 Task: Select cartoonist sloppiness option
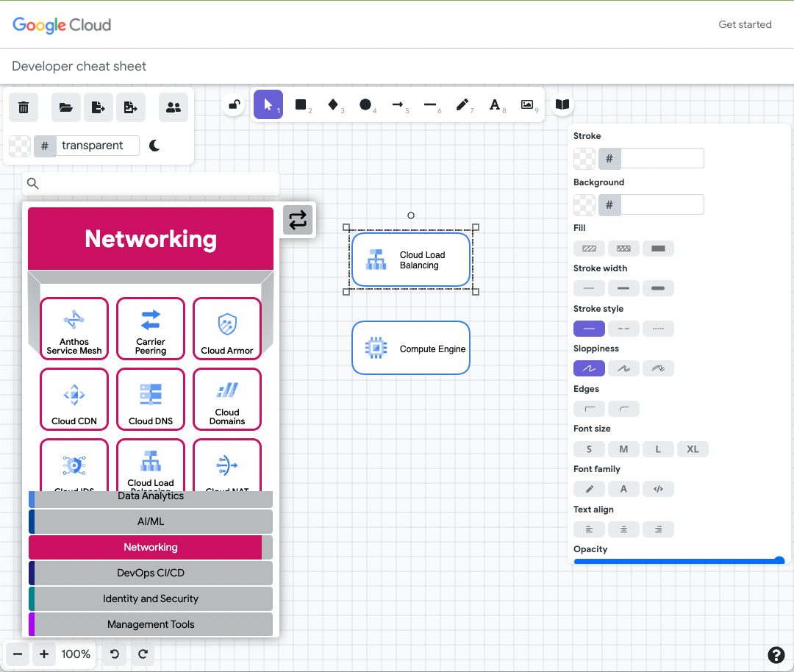point(658,368)
